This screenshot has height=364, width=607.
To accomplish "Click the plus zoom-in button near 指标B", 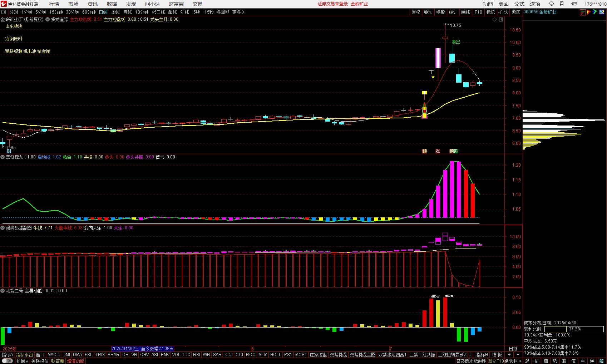I will click(509, 355).
